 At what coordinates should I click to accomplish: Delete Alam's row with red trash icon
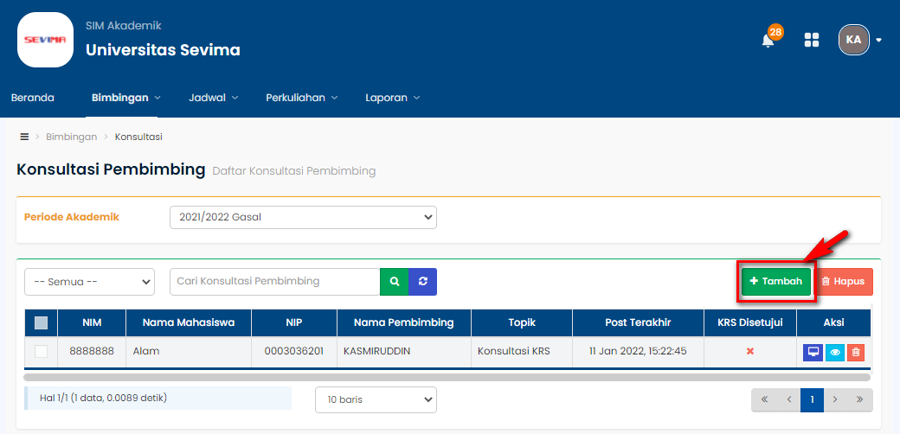[x=855, y=352]
